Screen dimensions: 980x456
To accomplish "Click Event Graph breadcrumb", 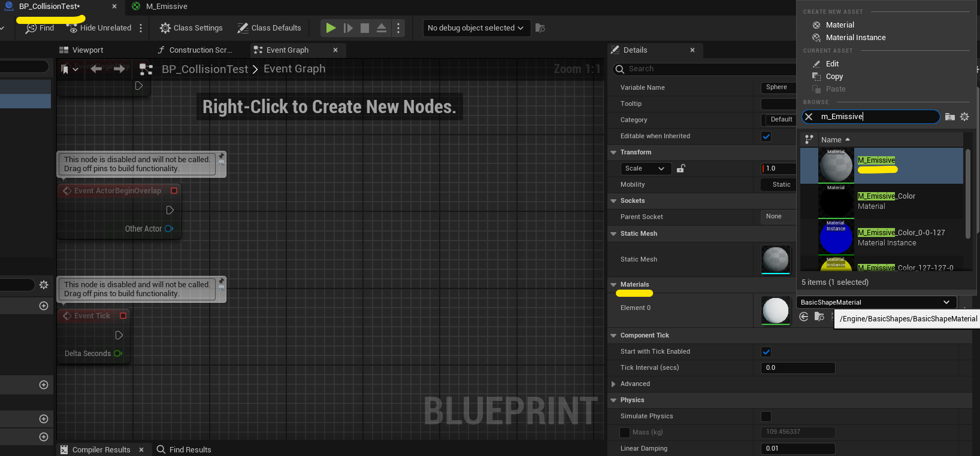I will tap(295, 69).
